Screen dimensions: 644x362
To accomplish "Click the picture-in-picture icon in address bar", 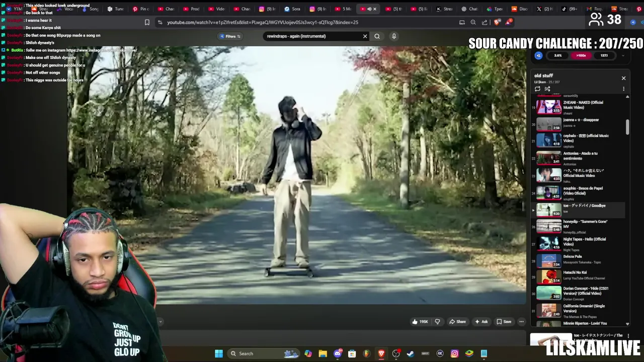I will [462, 22].
